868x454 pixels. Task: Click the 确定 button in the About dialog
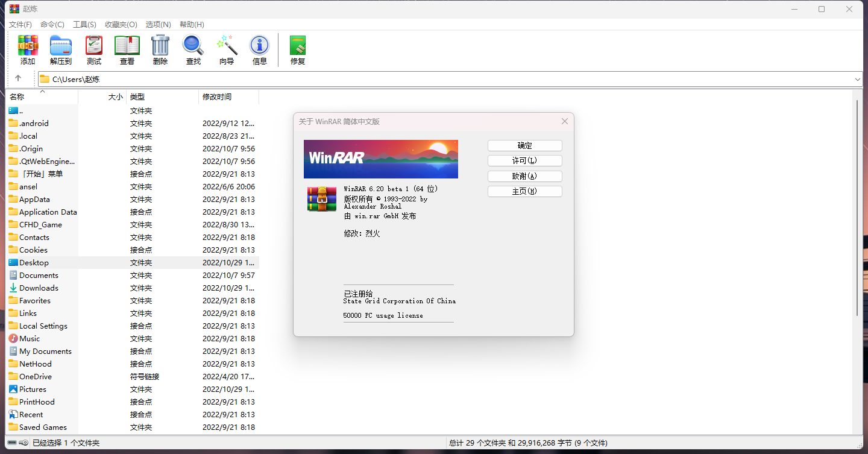coord(525,146)
